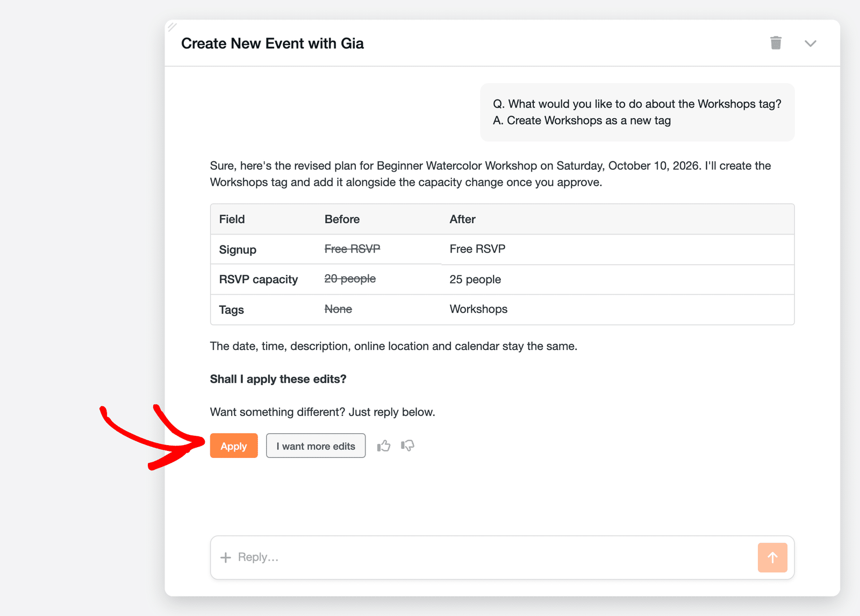Click the 'RSVP capacity' row label
860x616 pixels.
pyautogui.click(x=259, y=280)
